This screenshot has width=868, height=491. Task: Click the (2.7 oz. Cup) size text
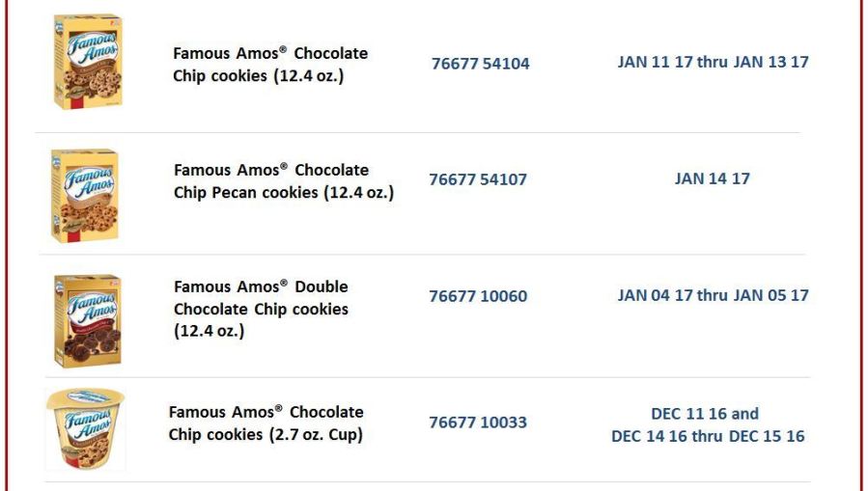(316, 435)
